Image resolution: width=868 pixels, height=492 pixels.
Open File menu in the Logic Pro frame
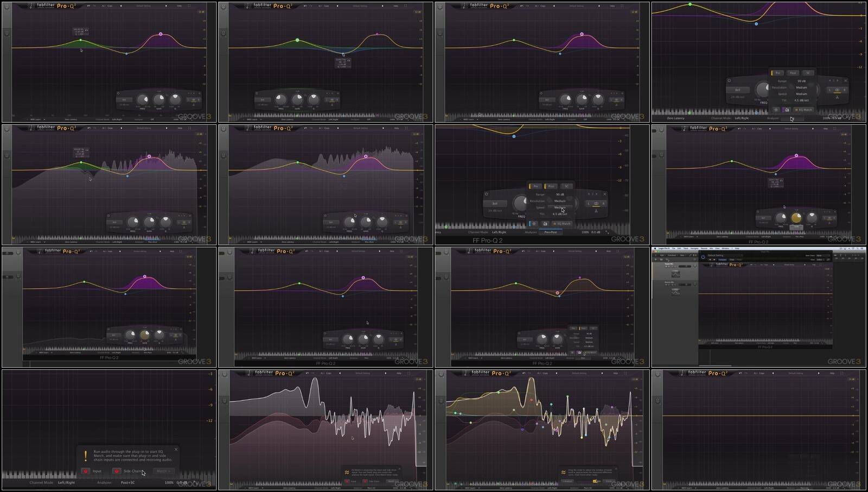[673, 248]
